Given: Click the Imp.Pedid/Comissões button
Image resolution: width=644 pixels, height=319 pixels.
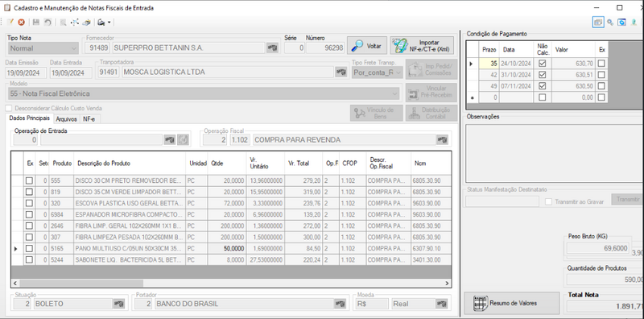Looking at the screenshot, I should tap(431, 69).
